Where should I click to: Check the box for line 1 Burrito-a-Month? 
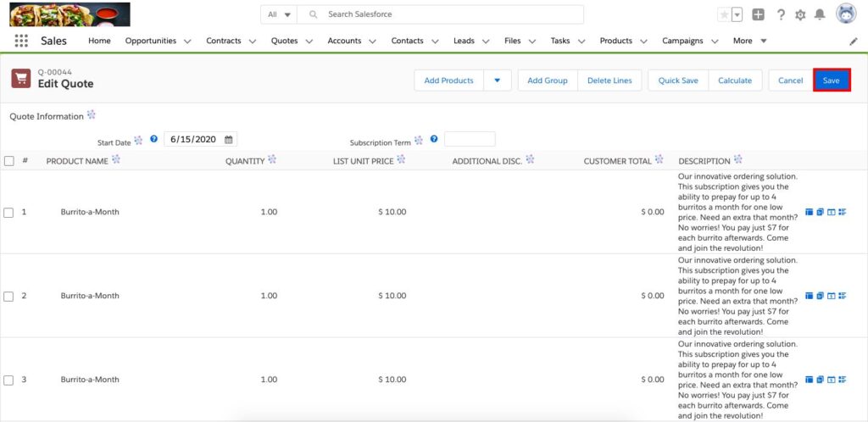(x=8, y=212)
